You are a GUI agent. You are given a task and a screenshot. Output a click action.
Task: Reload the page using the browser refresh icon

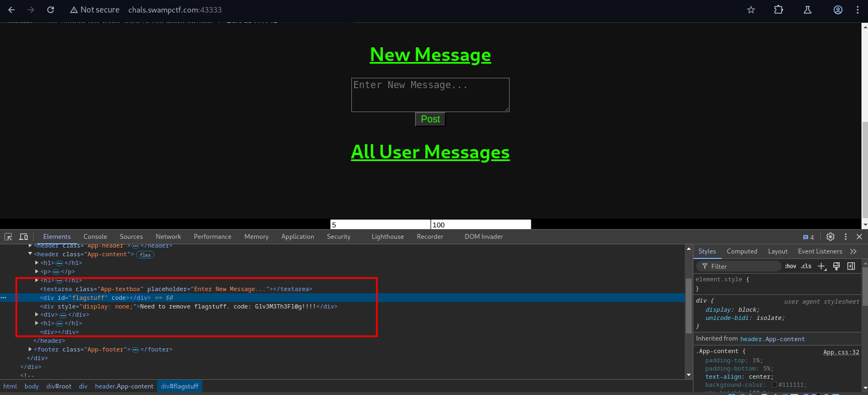pos(51,10)
